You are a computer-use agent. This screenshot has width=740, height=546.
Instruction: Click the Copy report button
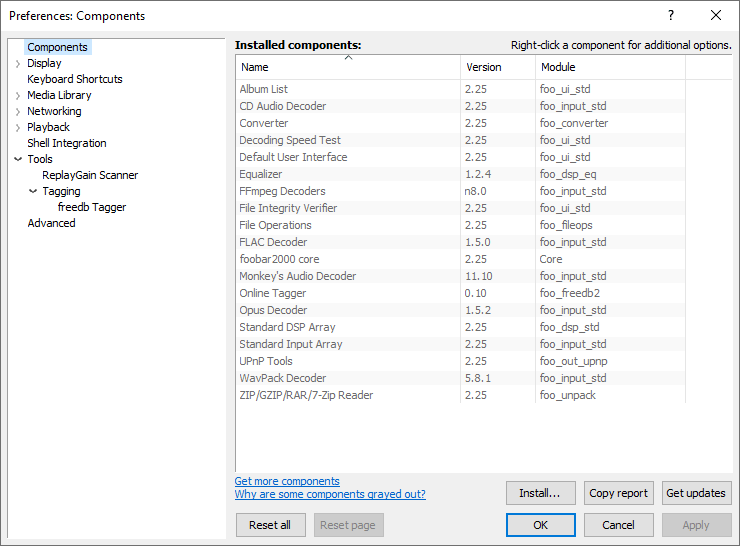click(618, 493)
